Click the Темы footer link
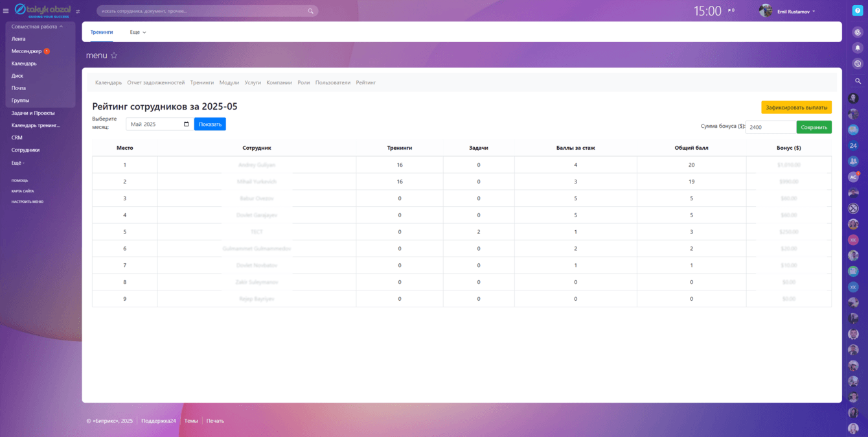The image size is (868, 437). (x=191, y=421)
